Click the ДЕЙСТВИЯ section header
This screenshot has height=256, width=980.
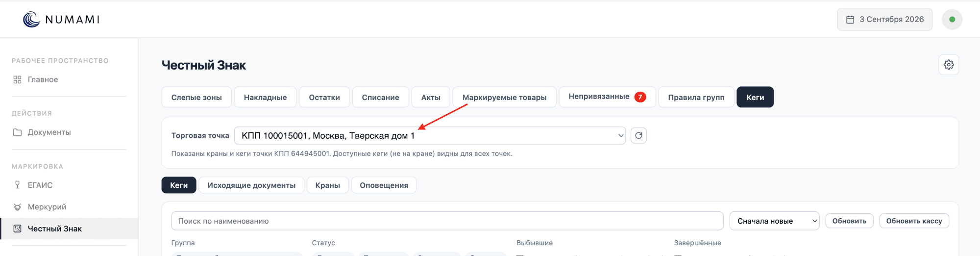pos(32,113)
